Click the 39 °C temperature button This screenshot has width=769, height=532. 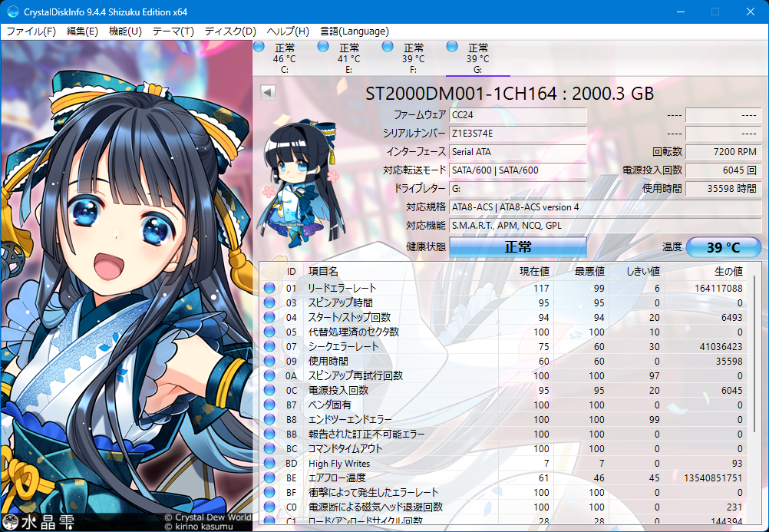click(723, 247)
